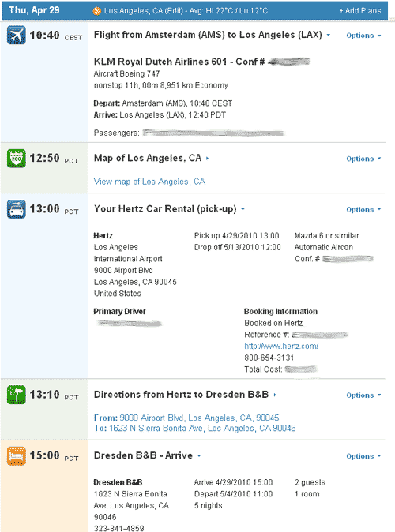395x532 pixels.
Task: Open Options menu for Hertz Car Rental
Action: 363,209
